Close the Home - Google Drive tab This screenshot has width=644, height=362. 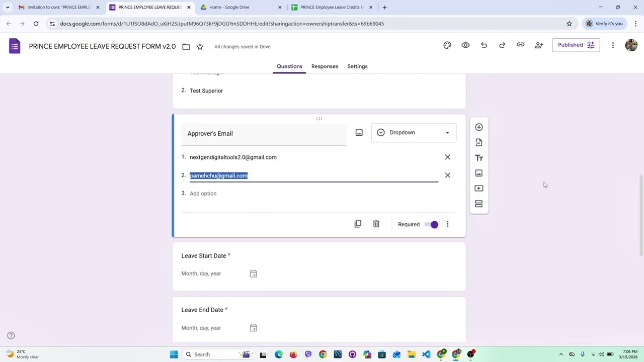(x=280, y=7)
